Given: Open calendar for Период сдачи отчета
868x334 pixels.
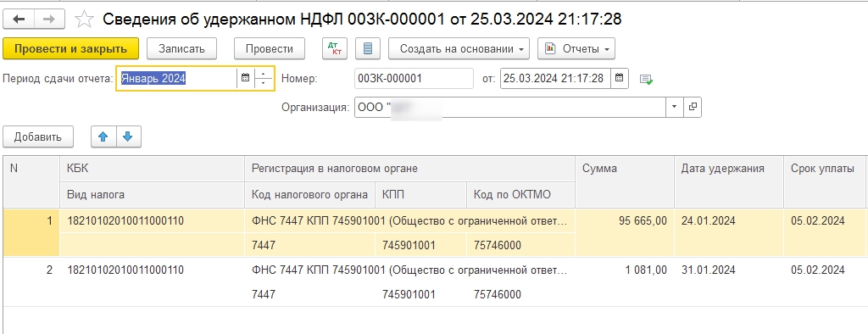Looking at the screenshot, I should (x=245, y=78).
